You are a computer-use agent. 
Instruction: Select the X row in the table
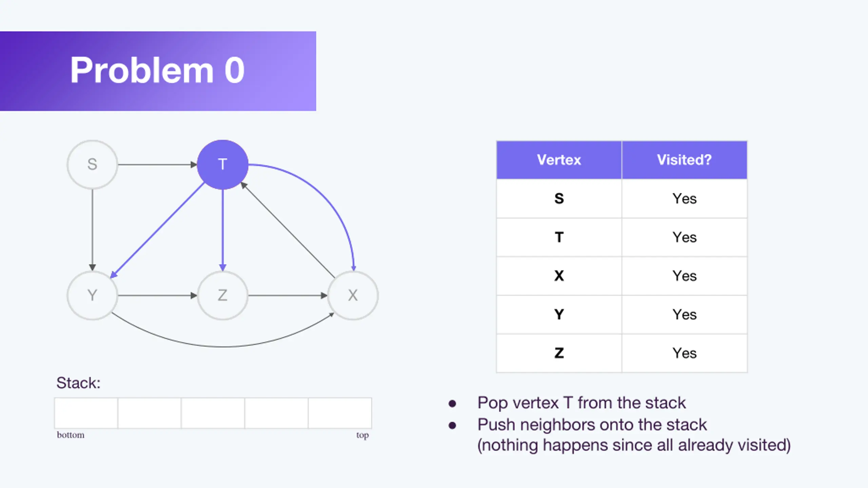tap(622, 276)
